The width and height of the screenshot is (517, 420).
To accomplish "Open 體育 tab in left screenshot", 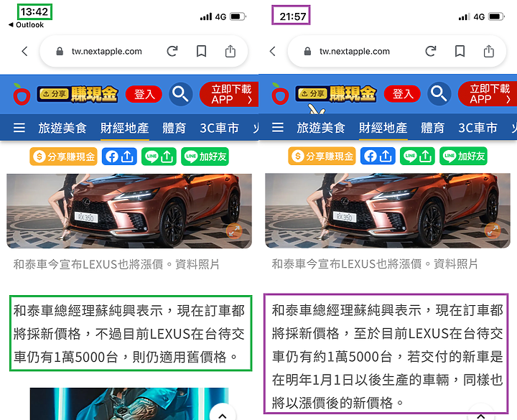I will click(174, 128).
